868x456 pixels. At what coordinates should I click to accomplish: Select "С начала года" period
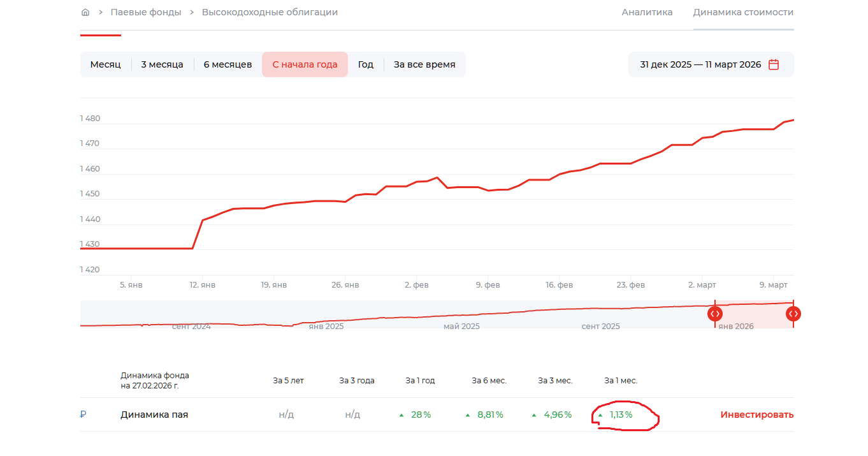pyautogui.click(x=305, y=64)
